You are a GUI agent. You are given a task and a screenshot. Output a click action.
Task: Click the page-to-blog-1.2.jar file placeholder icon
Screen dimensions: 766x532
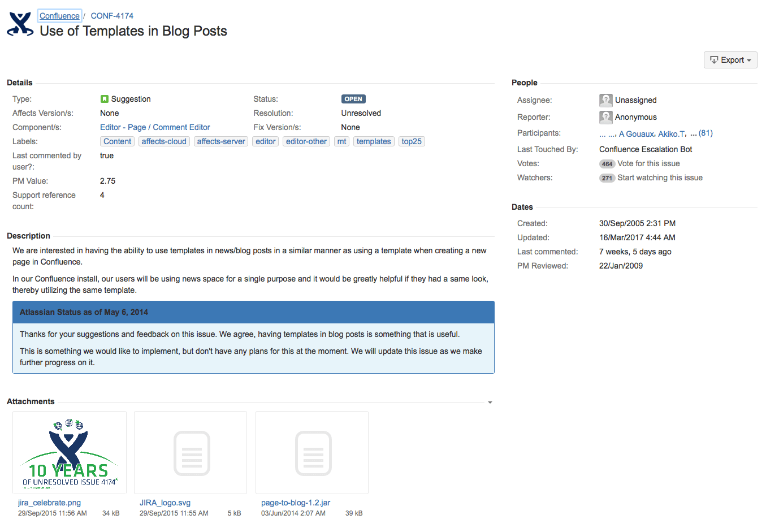(x=313, y=453)
